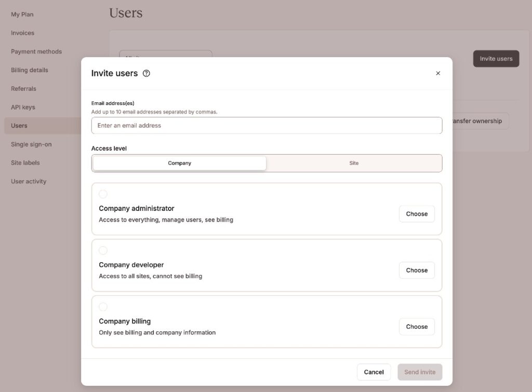Choose the Company developer role
532x392 pixels.
tap(417, 270)
